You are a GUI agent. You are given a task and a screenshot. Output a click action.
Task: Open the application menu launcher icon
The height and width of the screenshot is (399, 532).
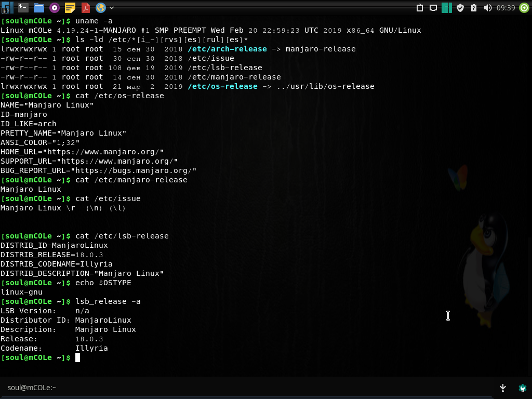(x=7, y=7)
